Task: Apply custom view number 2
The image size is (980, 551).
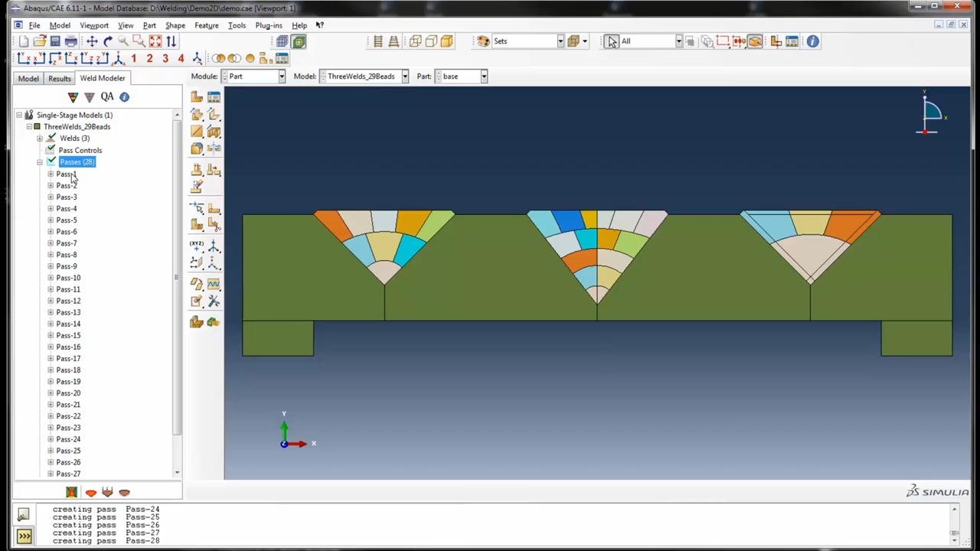Action: point(149,59)
